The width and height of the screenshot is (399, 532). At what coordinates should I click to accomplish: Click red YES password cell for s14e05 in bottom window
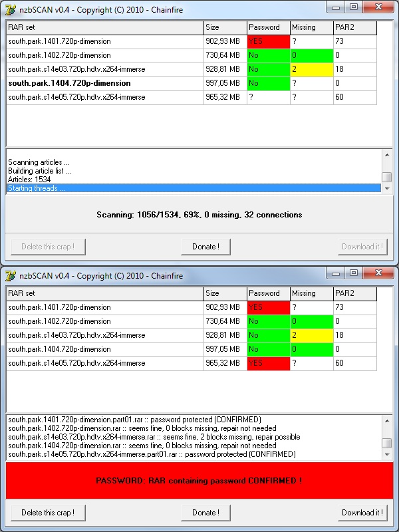point(269,363)
